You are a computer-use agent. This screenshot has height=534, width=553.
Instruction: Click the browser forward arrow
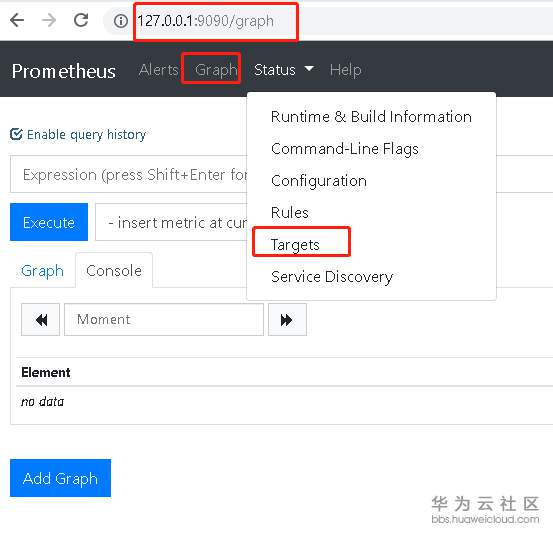click(x=49, y=20)
